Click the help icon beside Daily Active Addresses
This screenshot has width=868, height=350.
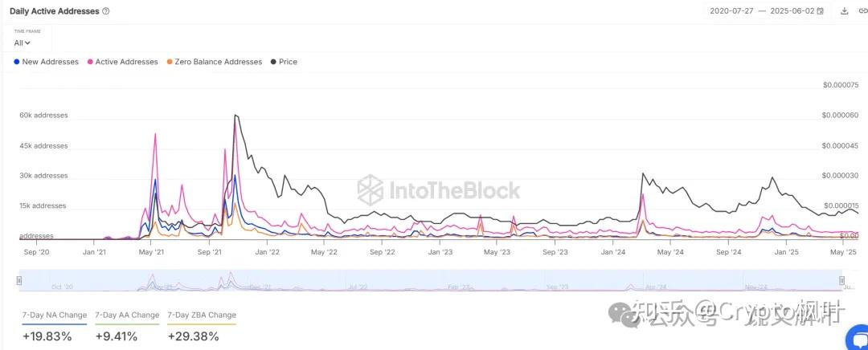point(106,11)
